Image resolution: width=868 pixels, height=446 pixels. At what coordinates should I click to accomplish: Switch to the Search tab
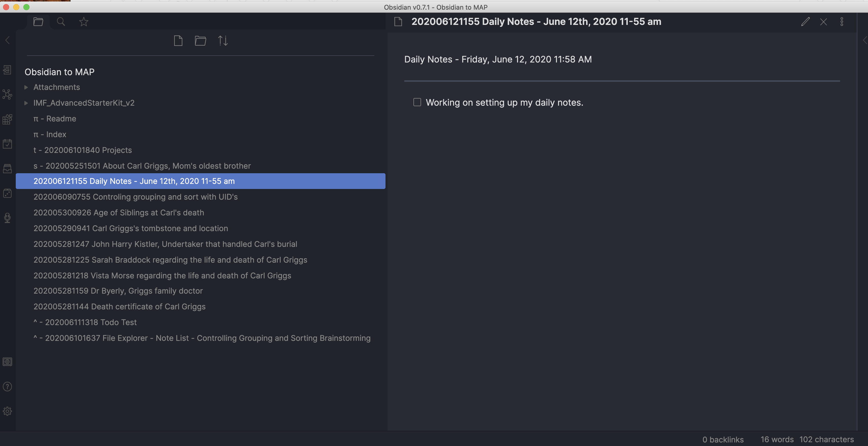[x=61, y=22]
